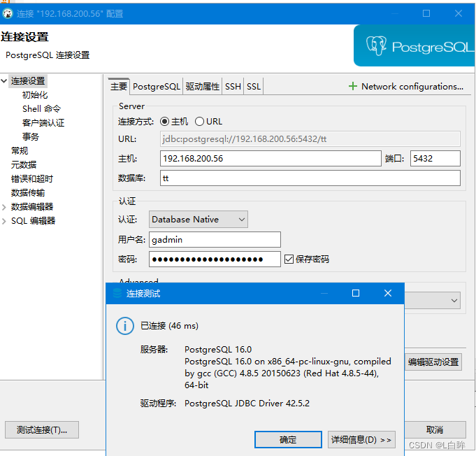Click the DBeaver icon in title bar

tap(8, 13)
